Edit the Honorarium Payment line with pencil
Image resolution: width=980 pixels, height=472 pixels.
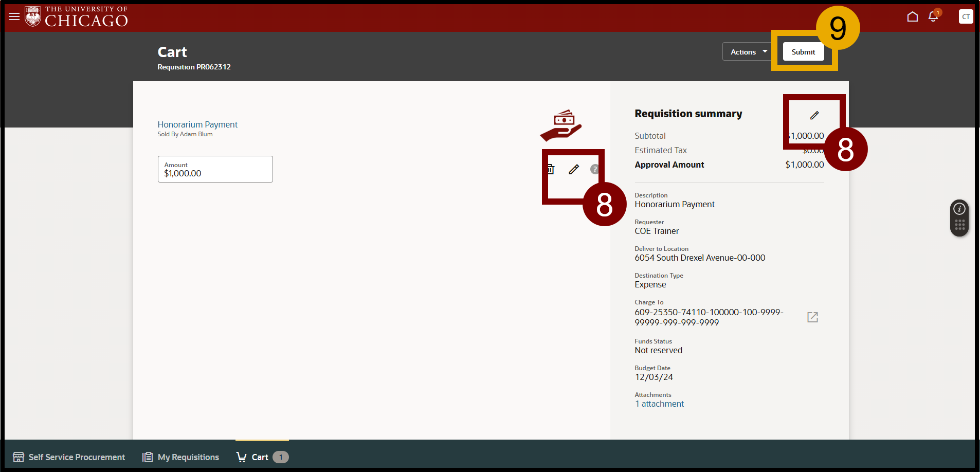click(x=574, y=169)
